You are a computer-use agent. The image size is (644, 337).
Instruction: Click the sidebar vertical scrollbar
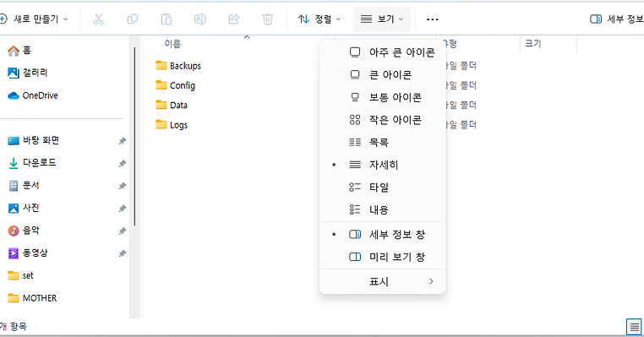point(134,137)
